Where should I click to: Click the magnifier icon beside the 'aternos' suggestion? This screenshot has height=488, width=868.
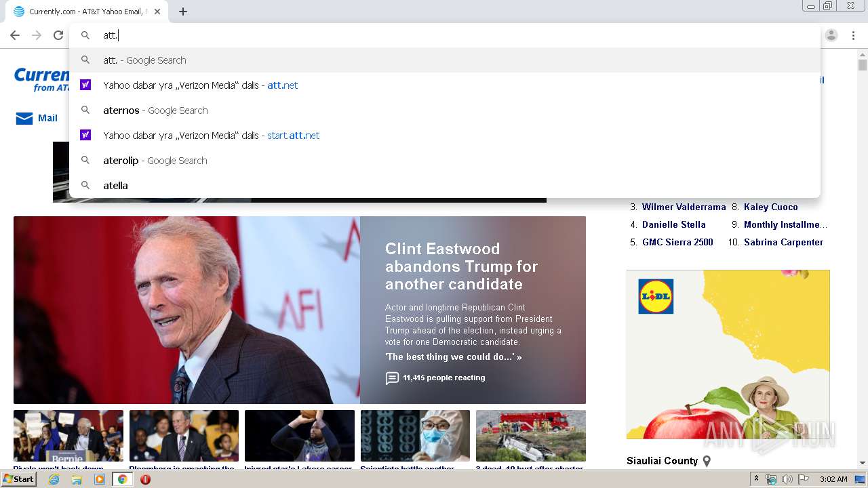pyautogui.click(x=85, y=110)
